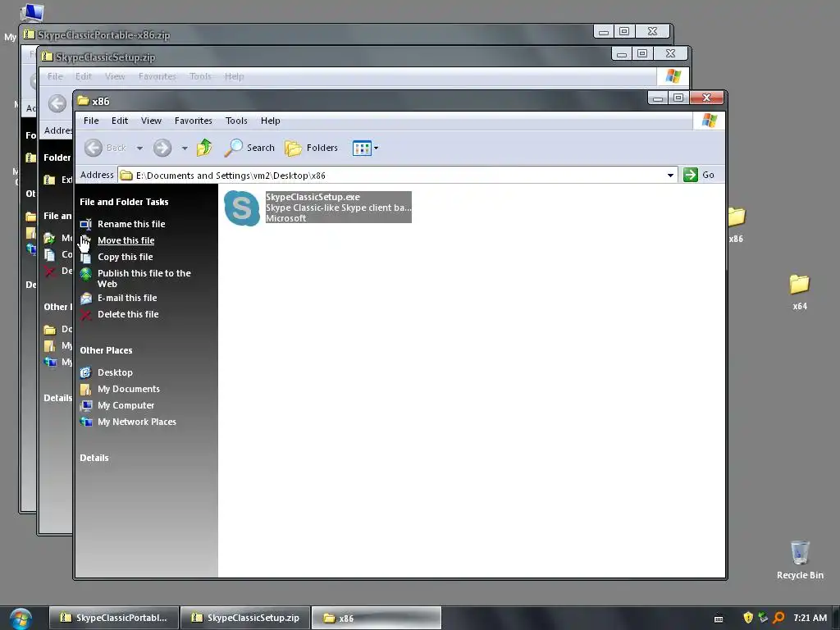Open Back history dropdown arrow
This screenshot has width=840, height=630.
139,148
